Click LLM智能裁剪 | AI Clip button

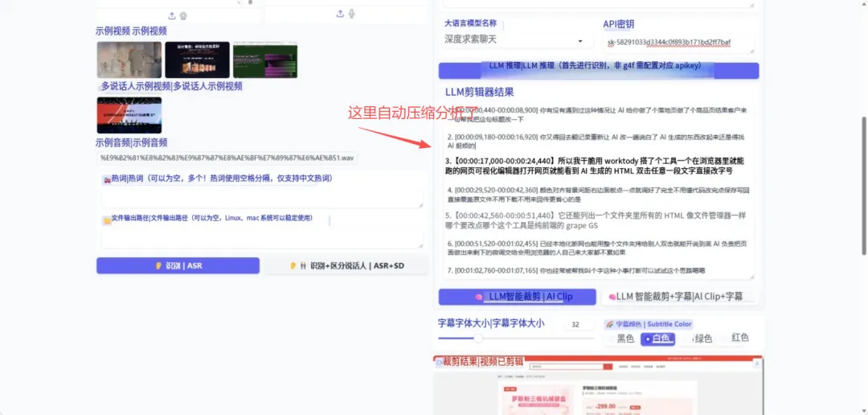(518, 297)
